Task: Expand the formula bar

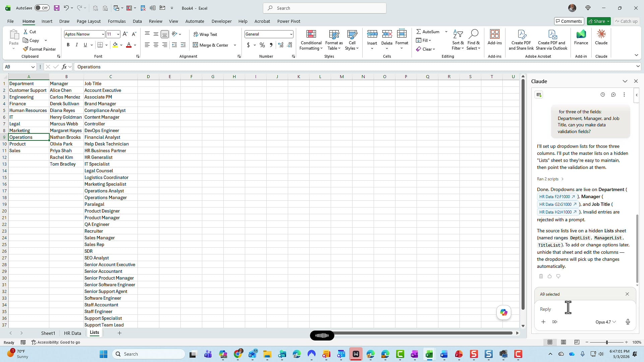Action: click(x=638, y=66)
